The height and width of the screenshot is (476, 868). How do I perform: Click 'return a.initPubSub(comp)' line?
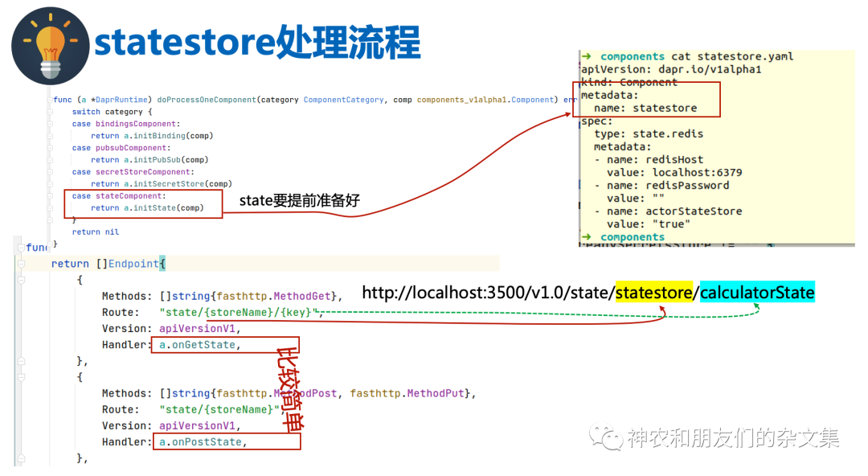(149, 160)
